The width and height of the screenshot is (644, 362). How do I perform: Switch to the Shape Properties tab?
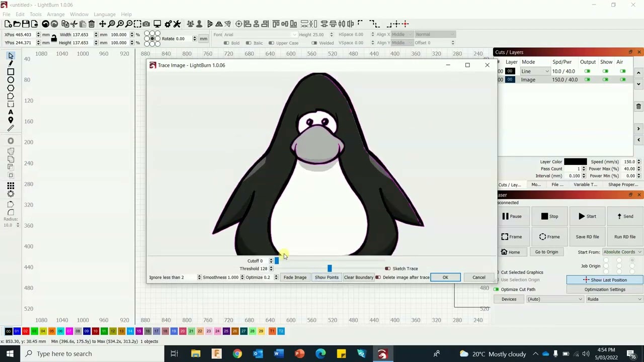(x=623, y=185)
